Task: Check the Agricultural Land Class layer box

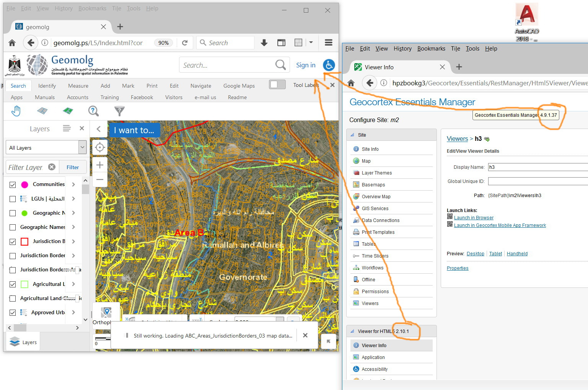Action: click(13, 299)
